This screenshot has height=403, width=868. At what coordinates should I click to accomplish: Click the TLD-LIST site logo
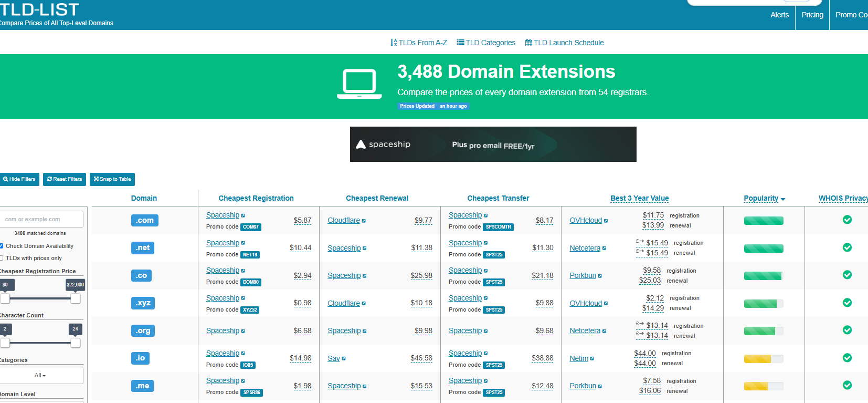point(39,9)
